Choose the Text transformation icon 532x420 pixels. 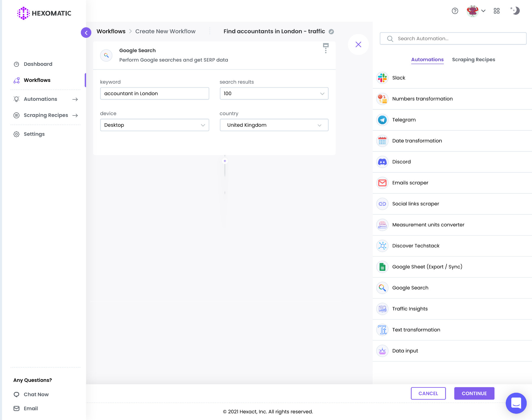[x=382, y=330]
